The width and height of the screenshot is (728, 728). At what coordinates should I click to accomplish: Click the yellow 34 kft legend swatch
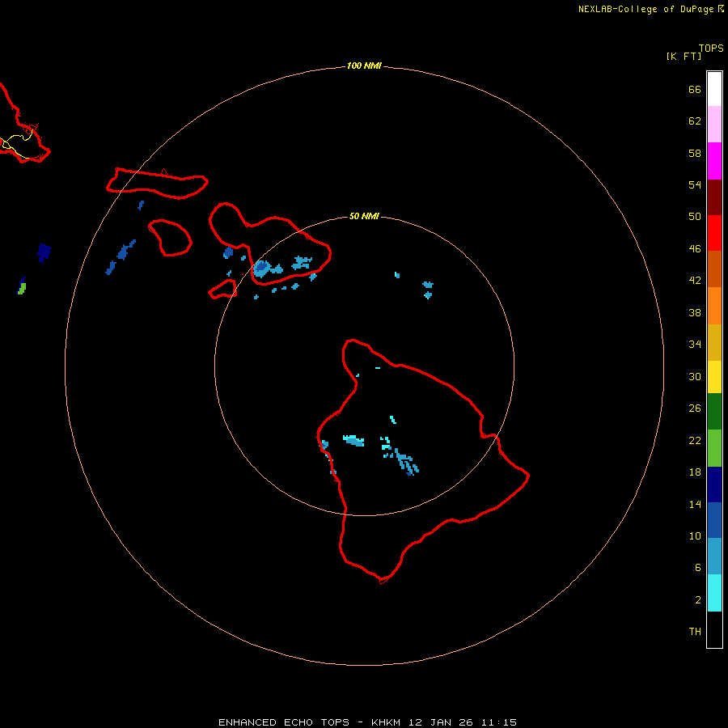point(714,377)
